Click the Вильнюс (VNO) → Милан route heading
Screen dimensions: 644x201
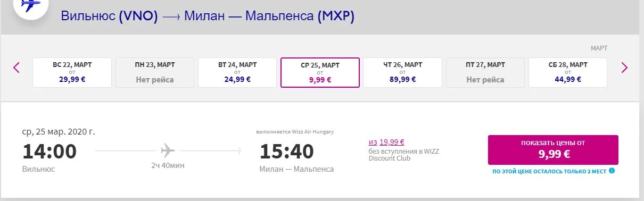pos(208,16)
